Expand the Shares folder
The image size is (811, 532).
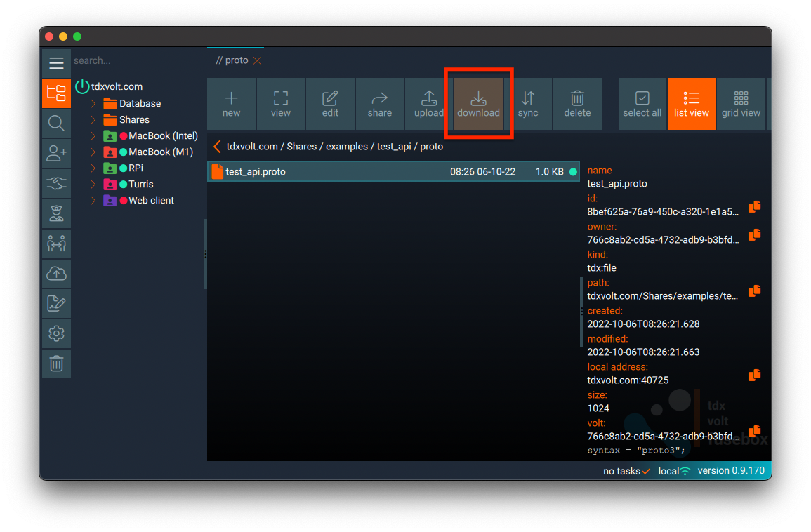coord(93,119)
